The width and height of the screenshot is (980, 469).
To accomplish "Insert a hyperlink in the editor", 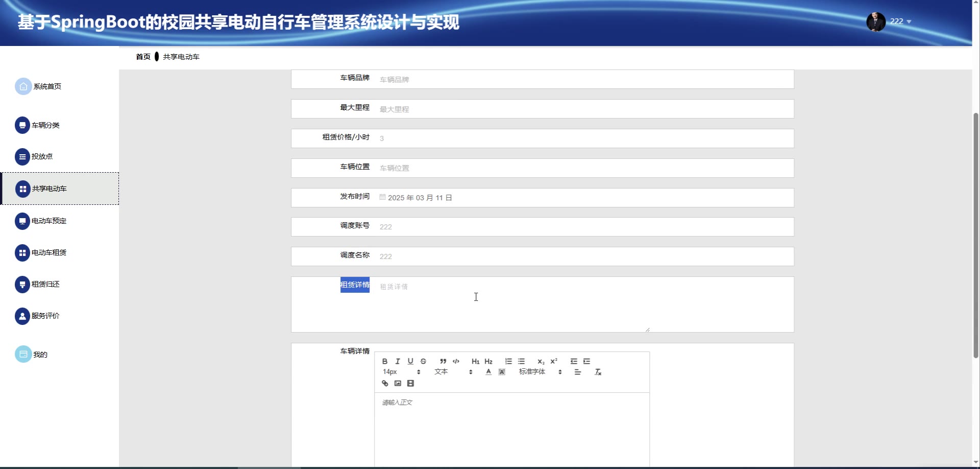I will coord(385,383).
